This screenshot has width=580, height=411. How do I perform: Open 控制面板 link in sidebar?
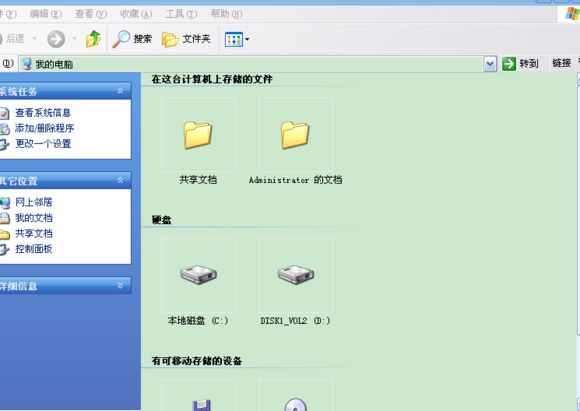33,249
